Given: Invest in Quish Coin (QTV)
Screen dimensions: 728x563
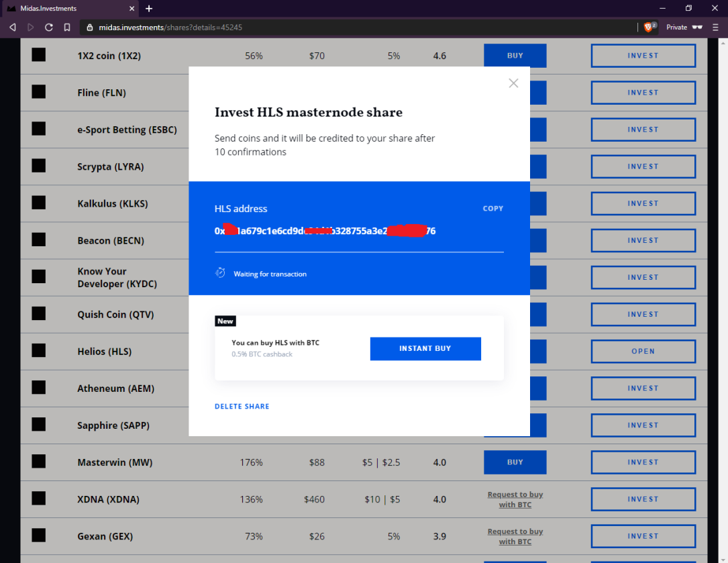Looking at the screenshot, I should (643, 314).
